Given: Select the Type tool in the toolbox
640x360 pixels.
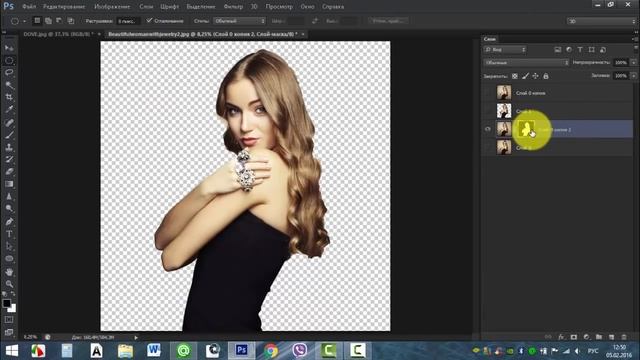Looking at the screenshot, I should (9, 234).
